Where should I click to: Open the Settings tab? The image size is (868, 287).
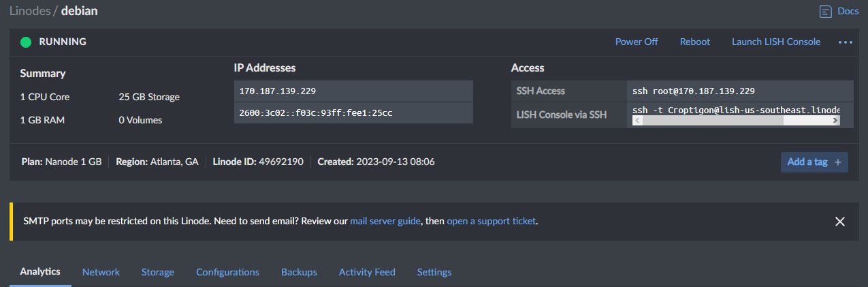click(434, 272)
